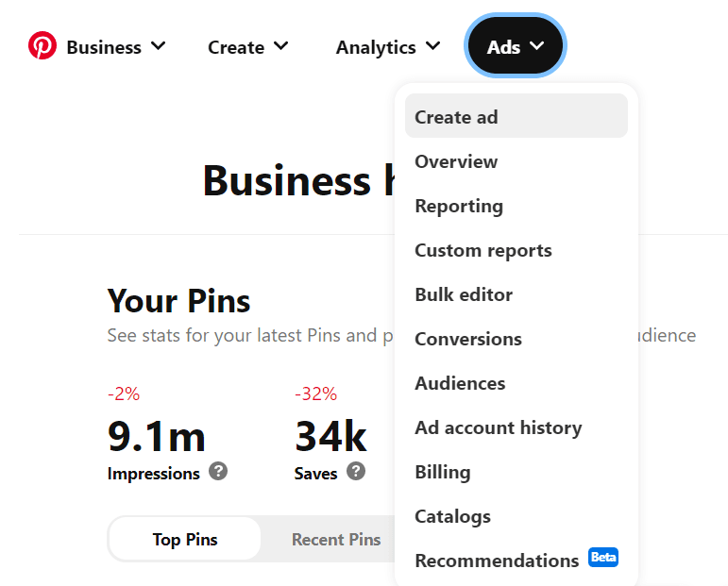Select Create ad from Ads menu
Viewport: 728px width, 586px height.
click(456, 117)
